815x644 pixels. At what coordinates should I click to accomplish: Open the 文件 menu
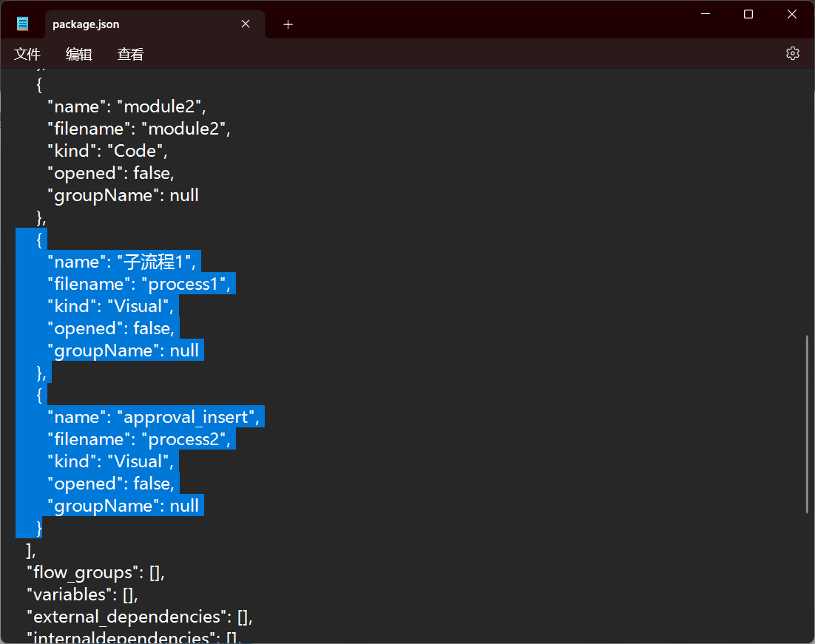coord(27,54)
